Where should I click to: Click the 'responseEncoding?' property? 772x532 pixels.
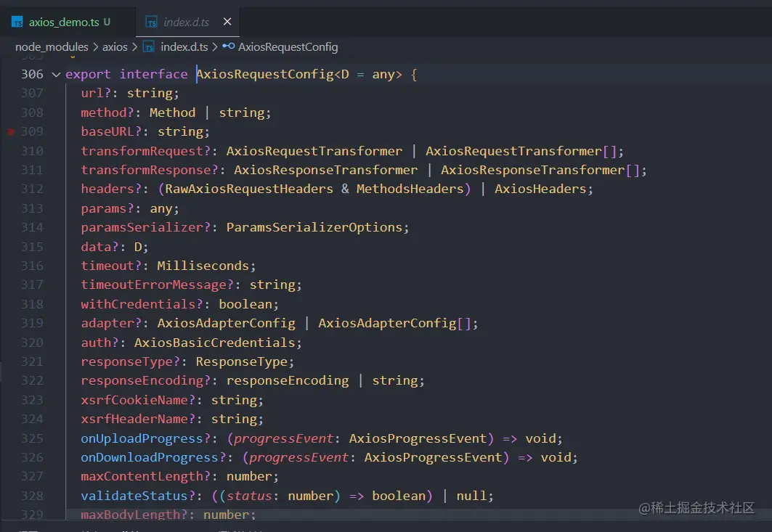[146, 380]
